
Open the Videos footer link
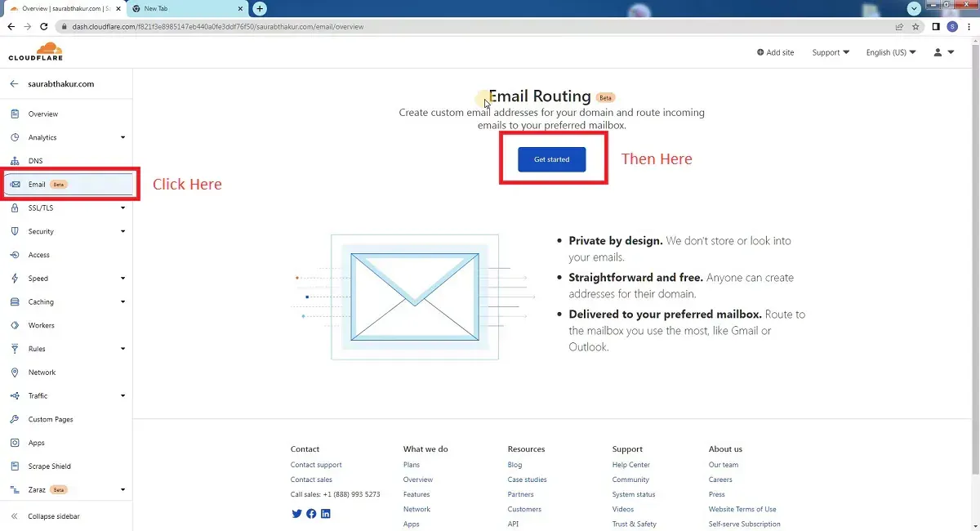(x=623, y=509)
